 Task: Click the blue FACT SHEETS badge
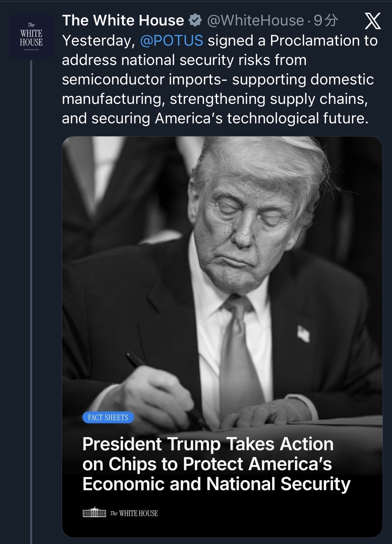[108, 417]
